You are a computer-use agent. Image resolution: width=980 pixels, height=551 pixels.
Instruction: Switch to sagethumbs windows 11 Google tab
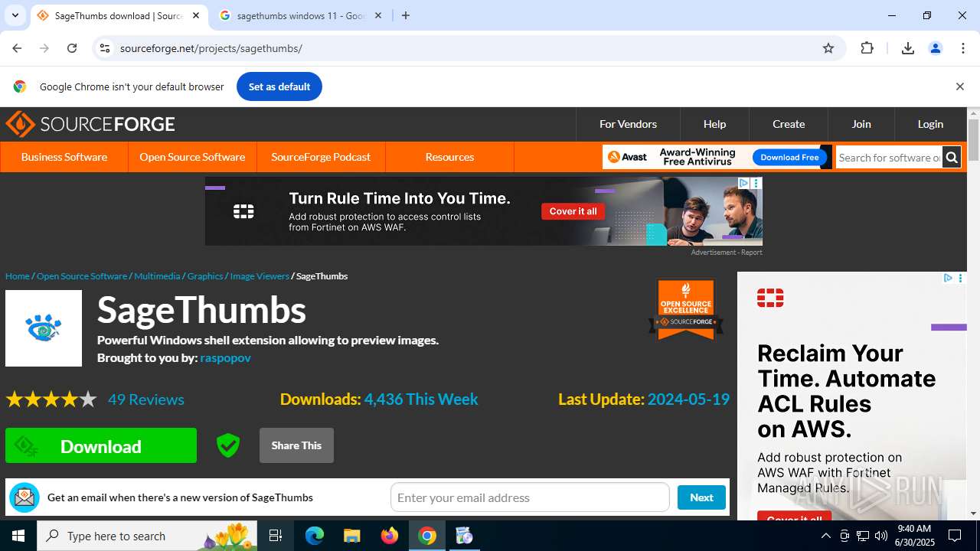pyautogui.click(x=301, y=15)
